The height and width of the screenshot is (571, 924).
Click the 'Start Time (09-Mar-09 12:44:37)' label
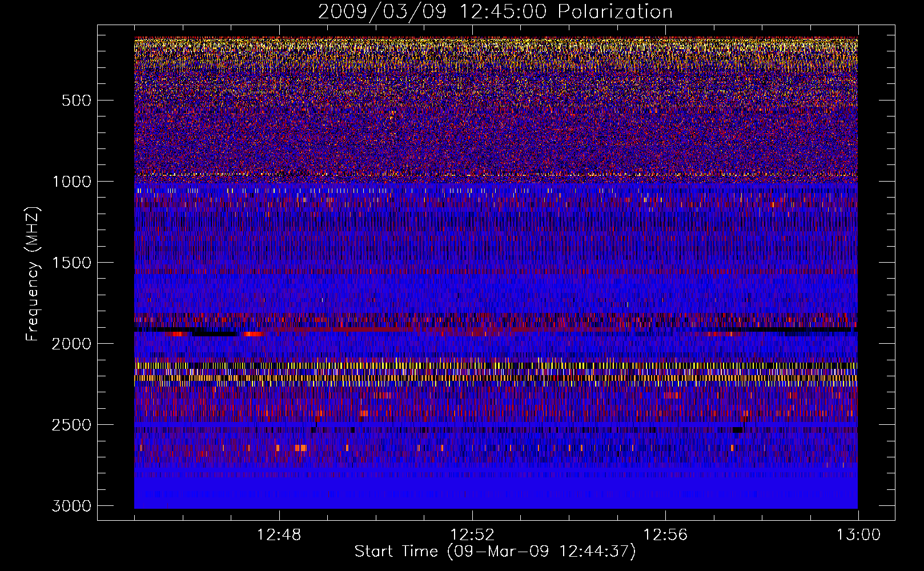coord(495,552)
